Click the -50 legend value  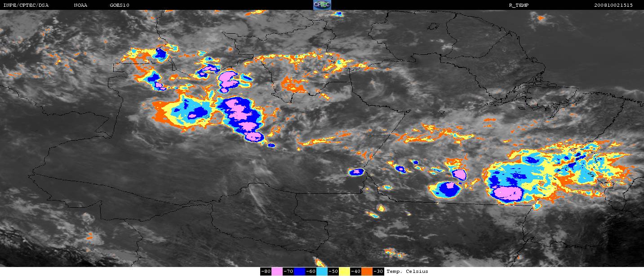[333, 272]
